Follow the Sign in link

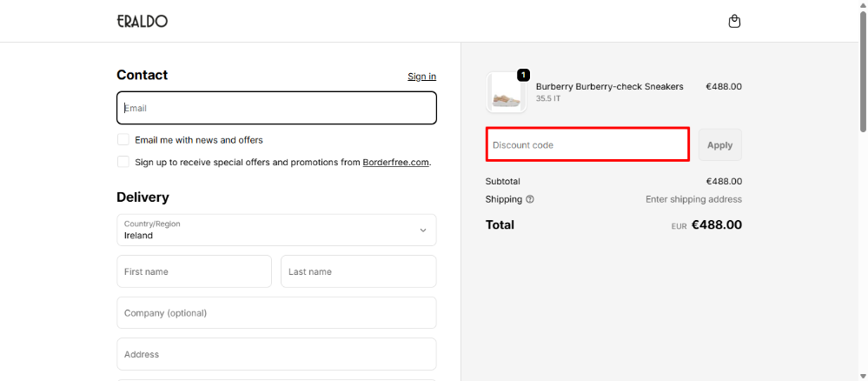point(421,77)
